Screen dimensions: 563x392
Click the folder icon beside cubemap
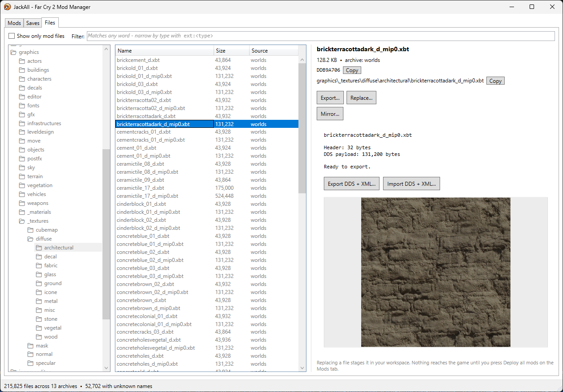click(x=30, y=230)
